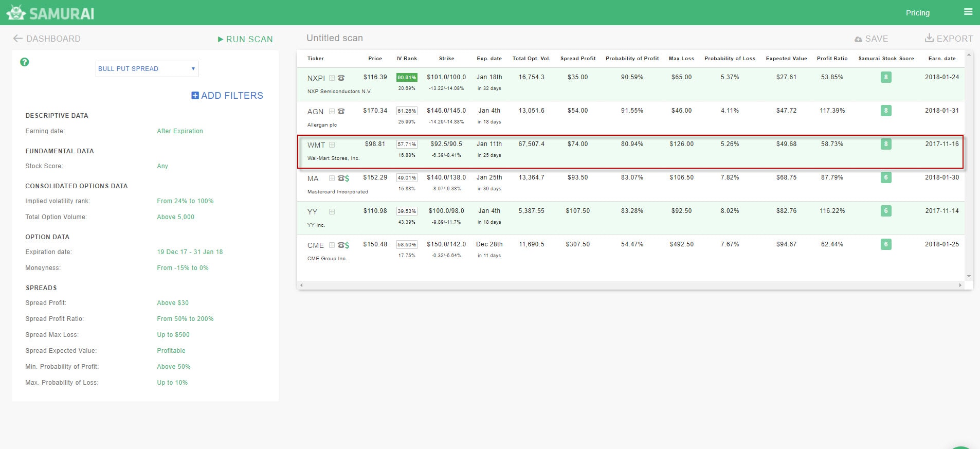Open the Pricing page link
This screenshot has height=449, width=980.
918,13
